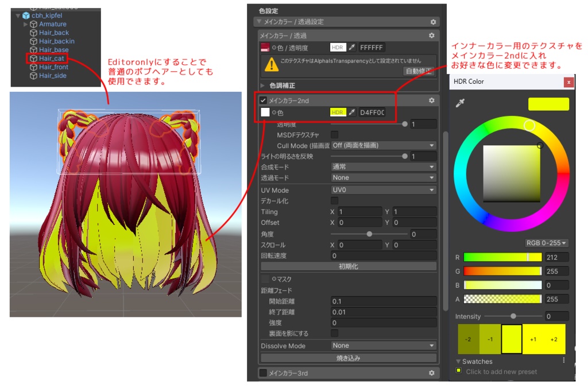Select Hair_front in the hierarchy

click(53, 67)
